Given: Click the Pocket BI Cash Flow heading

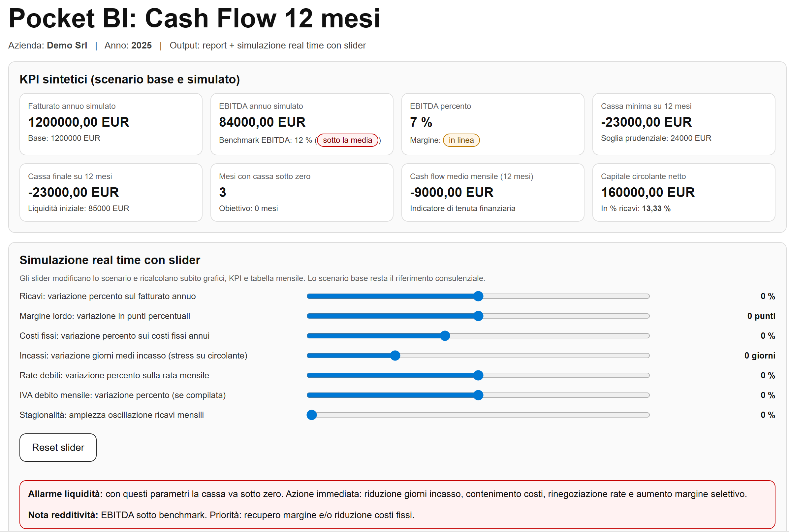Looking at the screenshot, I should pyautogui.click(x=194, y=18).
